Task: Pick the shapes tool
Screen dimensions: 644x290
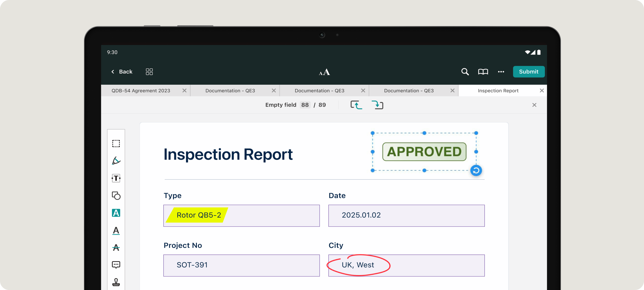Action: click(116, 195)
